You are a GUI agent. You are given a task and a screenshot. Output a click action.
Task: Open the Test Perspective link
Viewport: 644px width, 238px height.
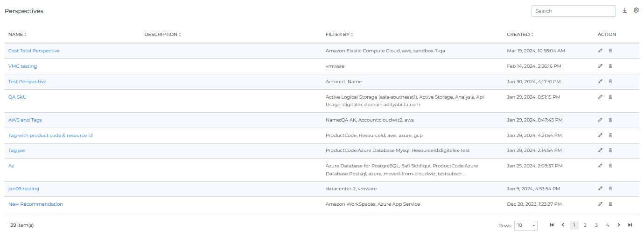[x=27, y=82]
